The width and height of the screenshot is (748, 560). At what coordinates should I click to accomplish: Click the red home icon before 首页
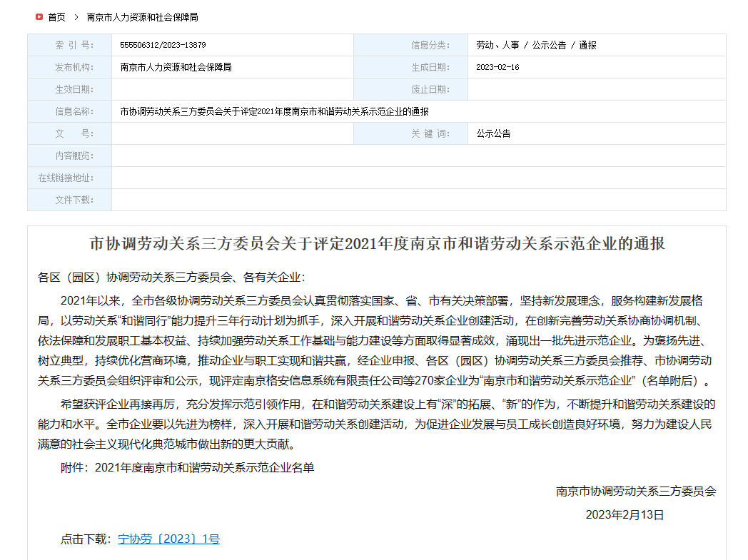(39, 17)
